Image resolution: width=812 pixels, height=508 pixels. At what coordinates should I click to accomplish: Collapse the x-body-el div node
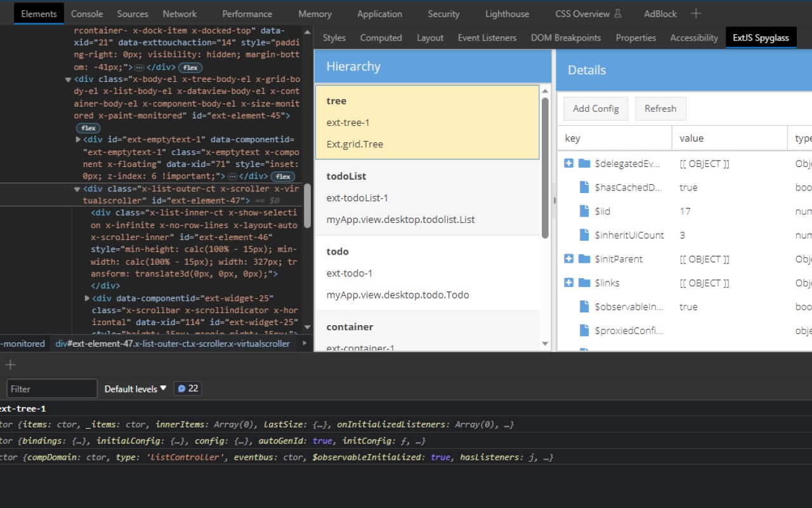point(68,79)
